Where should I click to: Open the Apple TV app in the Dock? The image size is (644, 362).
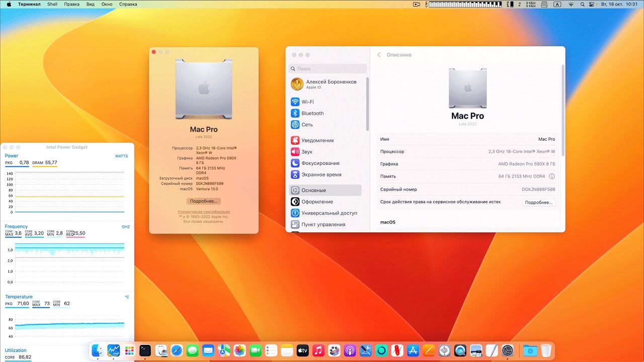pos(302,350)
